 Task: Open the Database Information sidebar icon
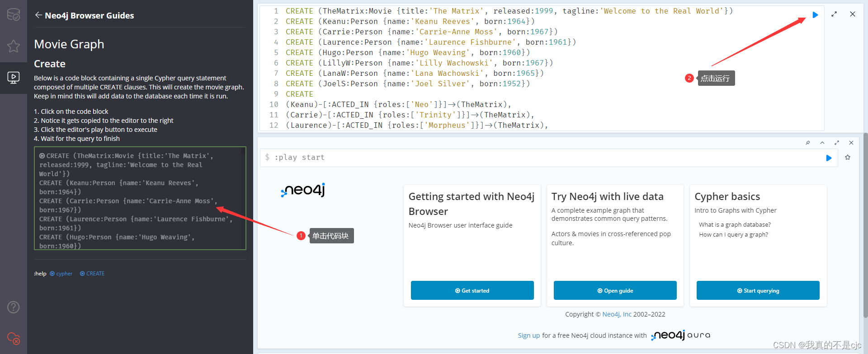pyautogui.click(x=13, y=15)
